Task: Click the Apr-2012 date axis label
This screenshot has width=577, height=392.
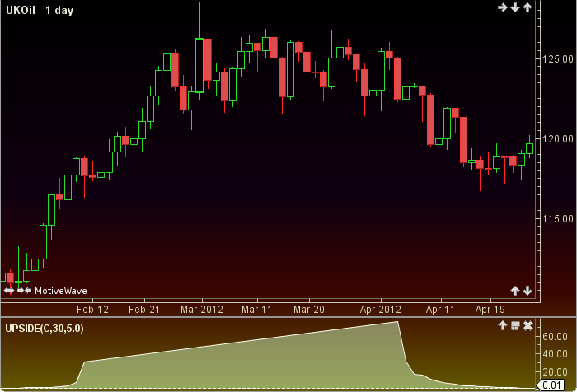Action: click(x=381, y=310)
